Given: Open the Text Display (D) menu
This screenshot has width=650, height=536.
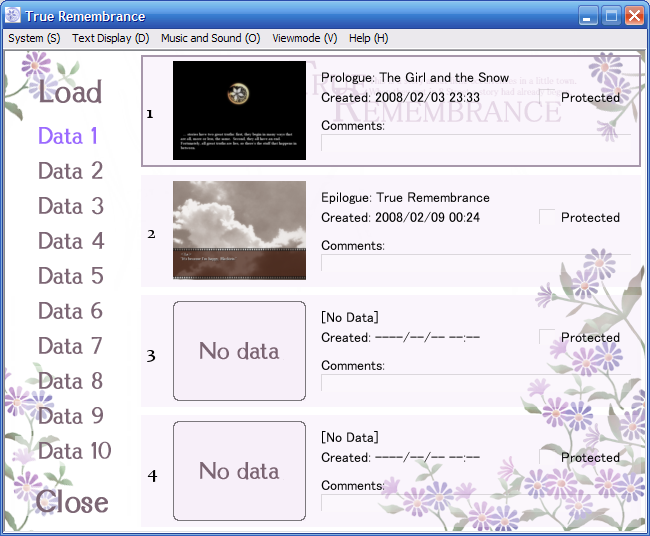Looking at the screenshot, I should (x=110, y=39).
